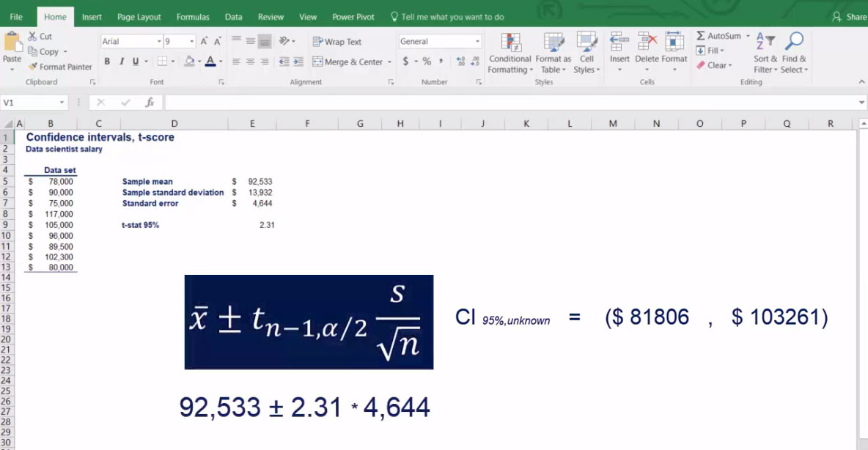This screenshot has width=868, height=450.
Task: Click the Tell me what you want search box
Action: point(447,17)
